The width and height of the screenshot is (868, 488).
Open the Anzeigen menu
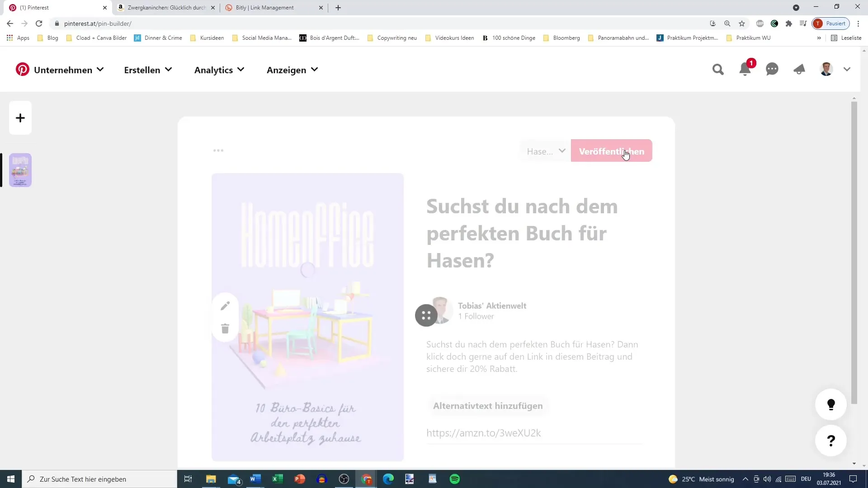pos(292,70)
